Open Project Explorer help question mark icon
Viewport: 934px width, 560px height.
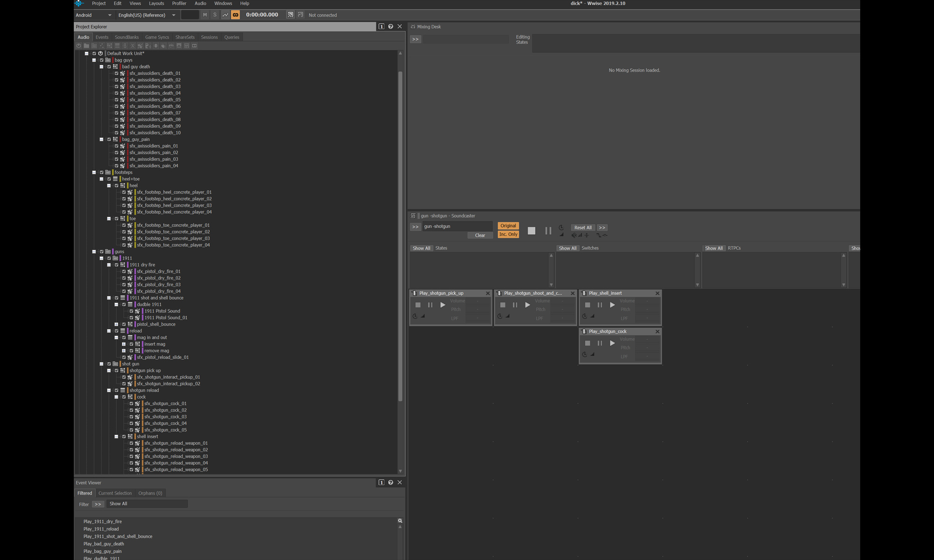(390, 27)
